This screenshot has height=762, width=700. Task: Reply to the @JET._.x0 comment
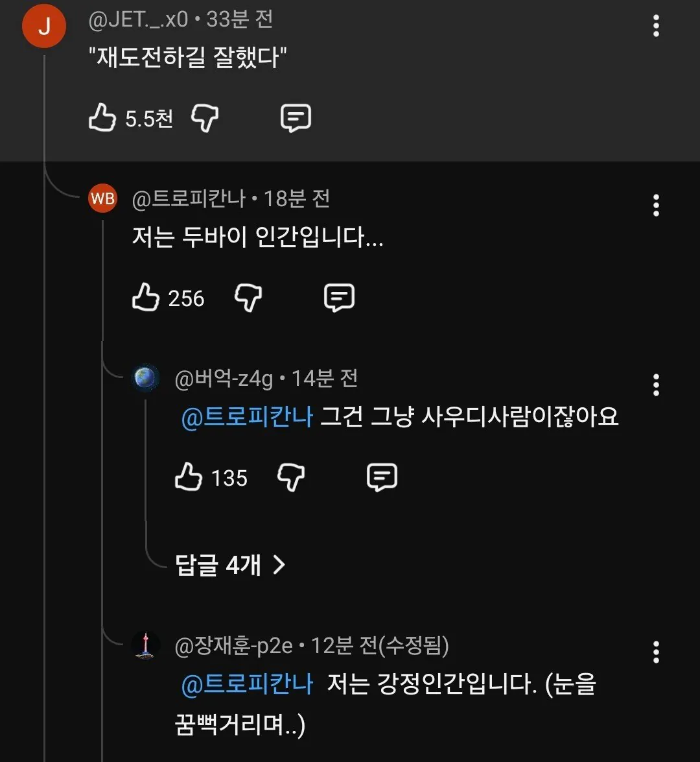(x=296, y=119)
